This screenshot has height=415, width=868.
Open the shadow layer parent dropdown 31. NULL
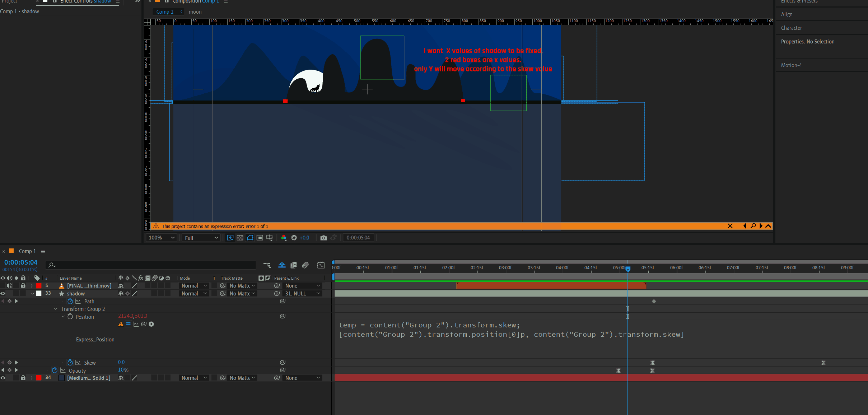(302, 293)
